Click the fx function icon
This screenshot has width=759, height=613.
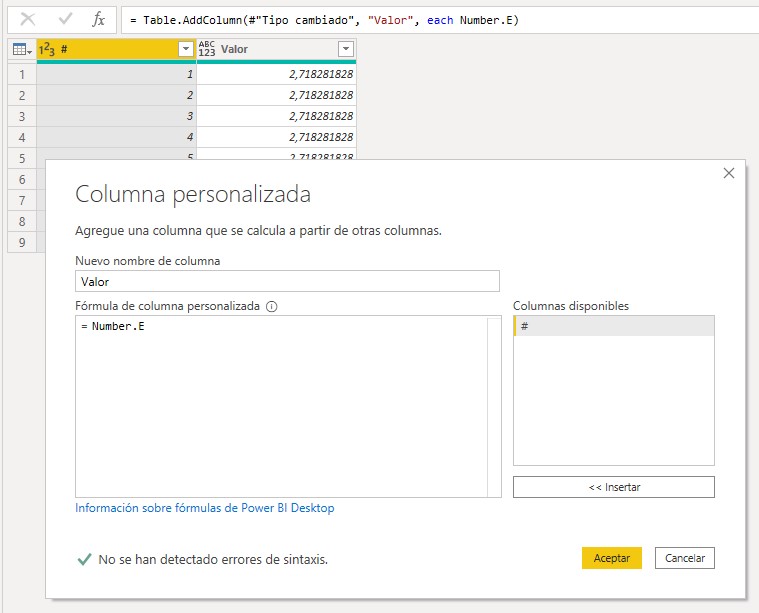pos(98,19)
